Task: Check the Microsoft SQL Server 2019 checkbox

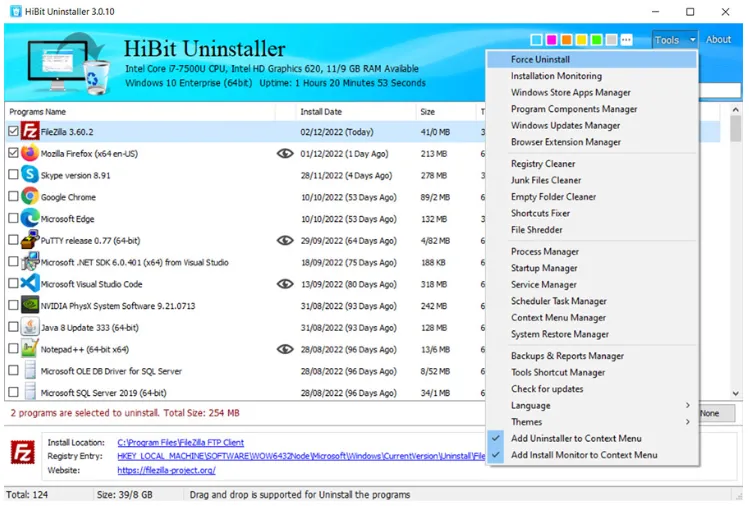Action: 13,393
